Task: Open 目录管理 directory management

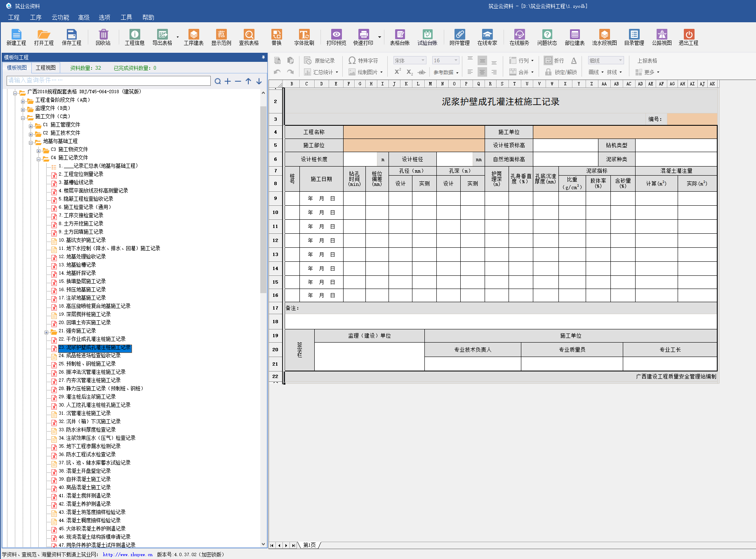Action: tap(634, 37)
